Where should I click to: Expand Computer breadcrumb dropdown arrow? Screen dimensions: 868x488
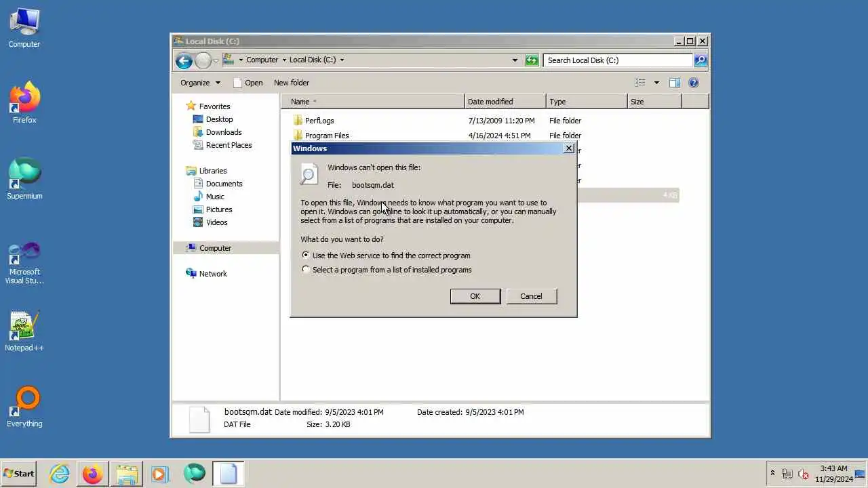point(284,60)
